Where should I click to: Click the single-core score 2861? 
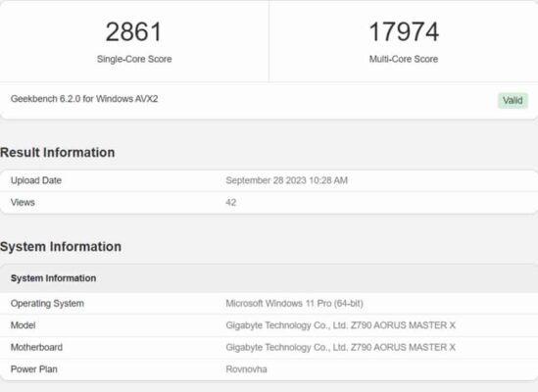coord(133,32)
